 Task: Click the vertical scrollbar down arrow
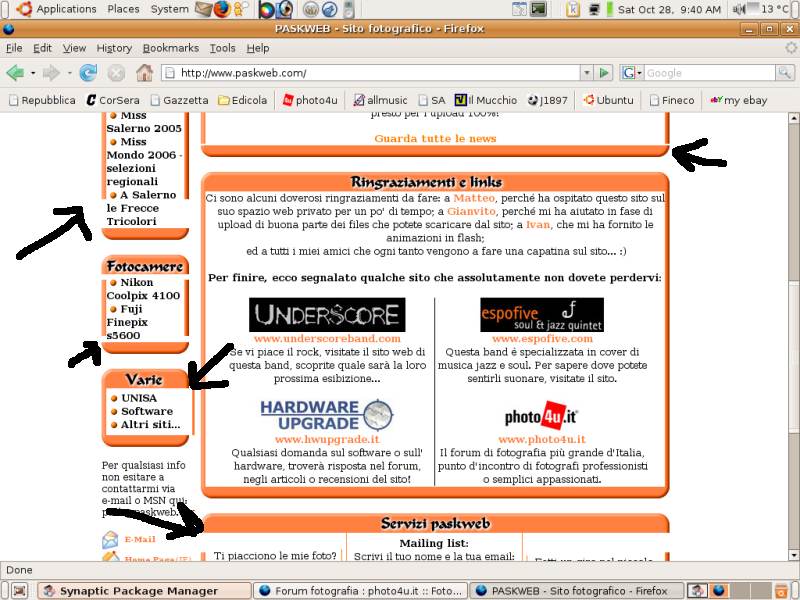click(793, 555)
